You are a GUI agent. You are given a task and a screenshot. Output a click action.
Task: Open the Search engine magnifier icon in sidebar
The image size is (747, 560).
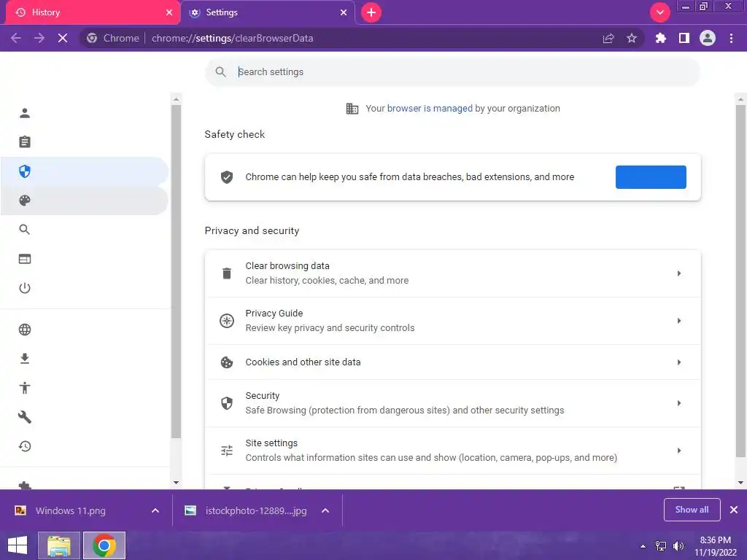pyautogui.click(x=25, y=230)
